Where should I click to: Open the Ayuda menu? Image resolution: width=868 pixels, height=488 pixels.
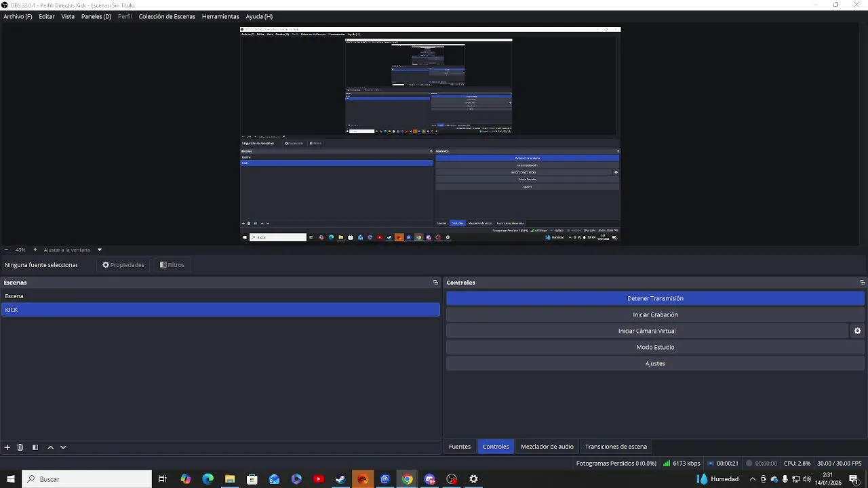coord(259,16)
